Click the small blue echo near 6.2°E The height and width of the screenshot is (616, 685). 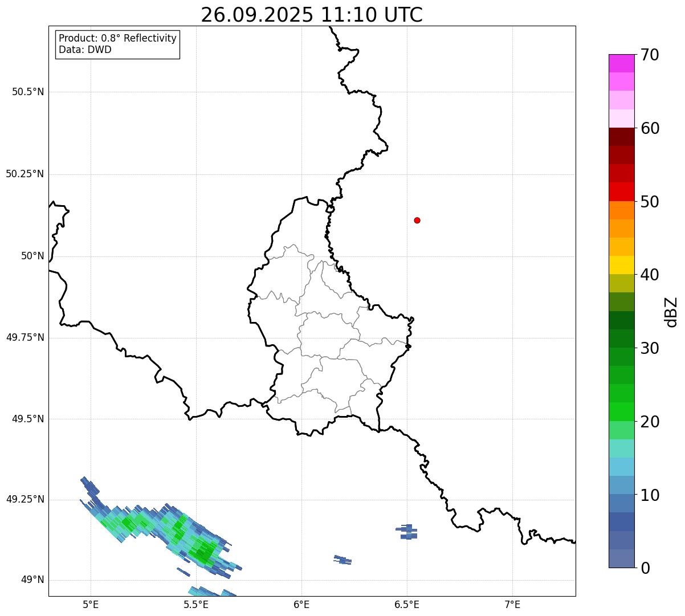pos(343,560)
